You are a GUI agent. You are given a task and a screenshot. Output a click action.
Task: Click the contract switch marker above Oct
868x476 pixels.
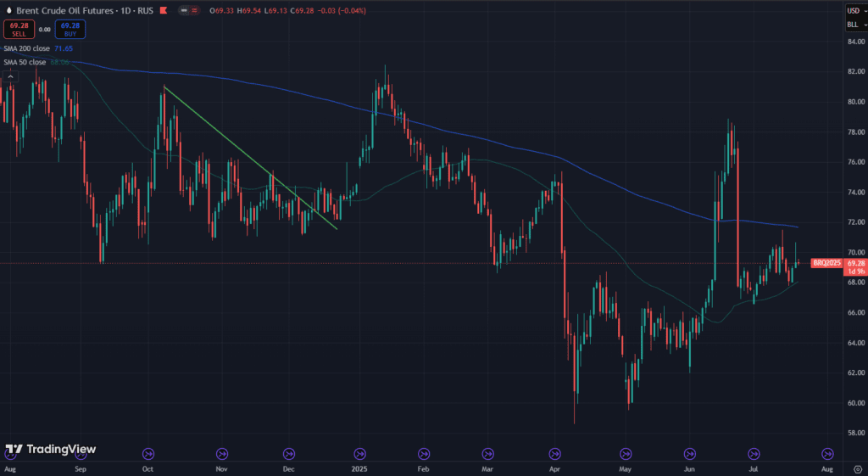coord(148,454)
